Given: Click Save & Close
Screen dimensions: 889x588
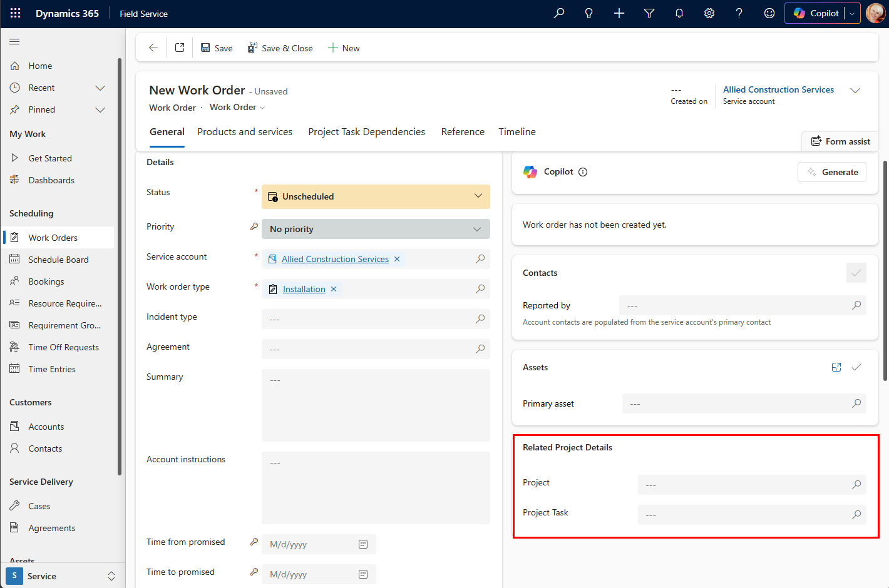Looking at the screenshot, I should (280, 48).
